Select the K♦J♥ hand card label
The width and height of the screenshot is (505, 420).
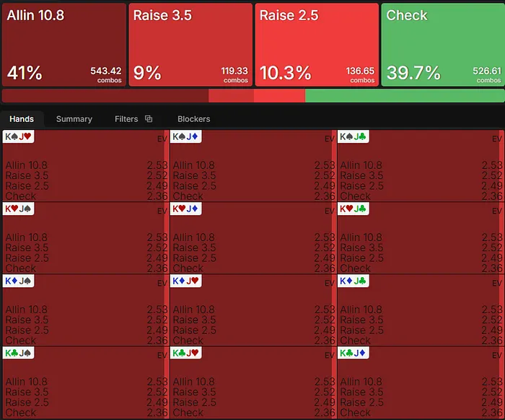186,281
